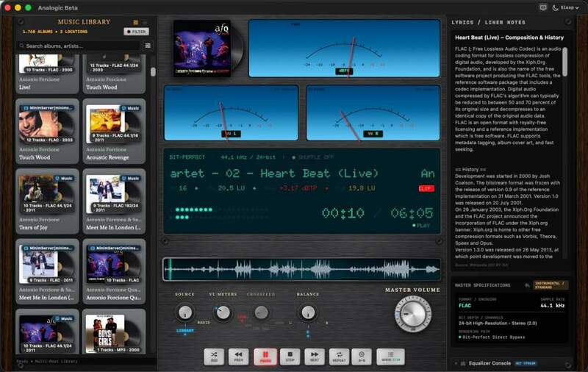Turn the VU METERS knob

tap(223, 312)
